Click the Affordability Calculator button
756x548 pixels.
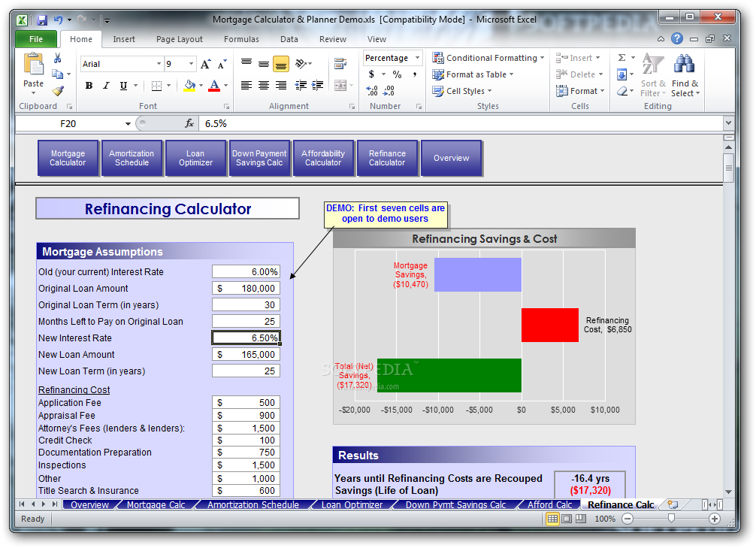click(x=323, y=158)
